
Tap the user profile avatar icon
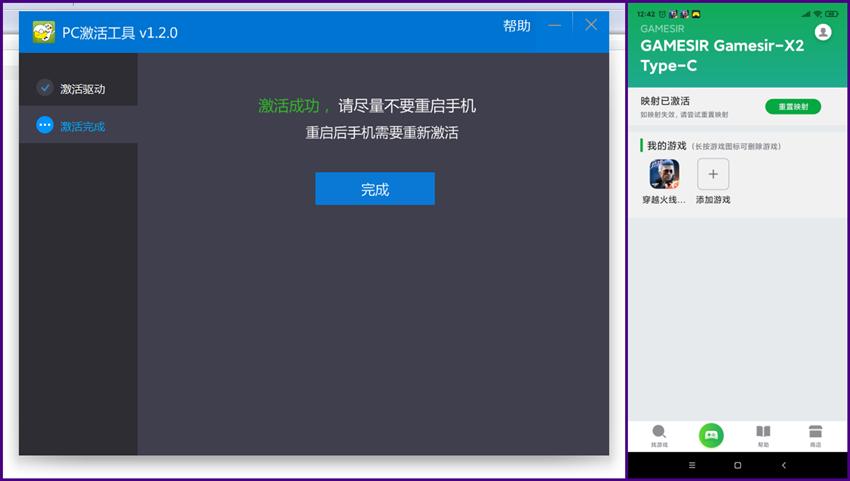coord(823,32)
